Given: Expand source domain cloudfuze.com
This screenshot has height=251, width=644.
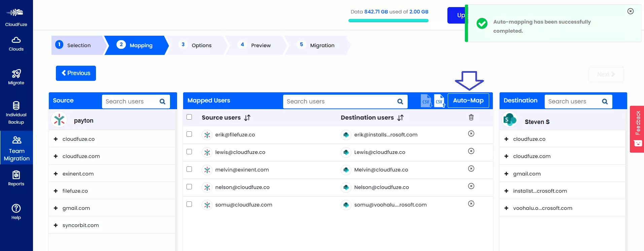Looking at the screenshot, I should (x=56, y=156).
